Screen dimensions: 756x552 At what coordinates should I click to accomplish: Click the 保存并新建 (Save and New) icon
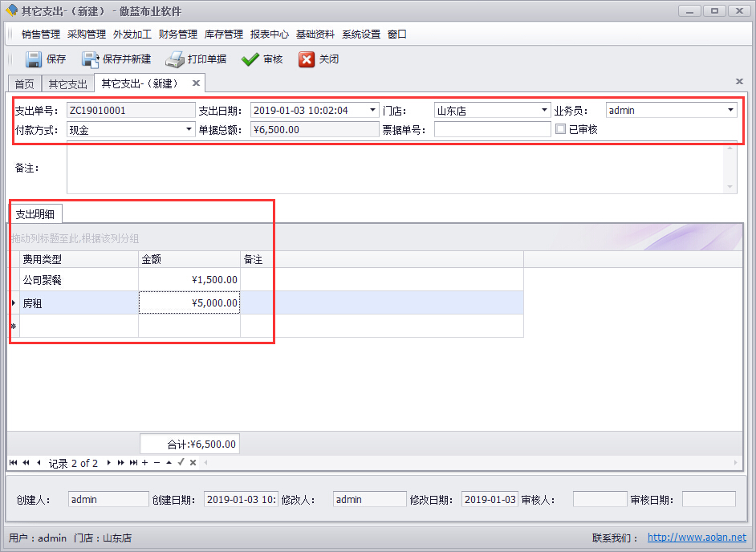coord(90,59)
